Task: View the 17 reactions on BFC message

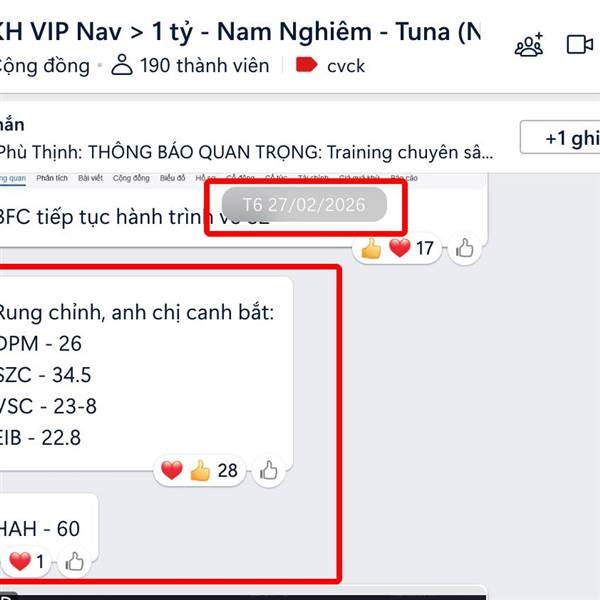Action: click(x=397, y=248)
